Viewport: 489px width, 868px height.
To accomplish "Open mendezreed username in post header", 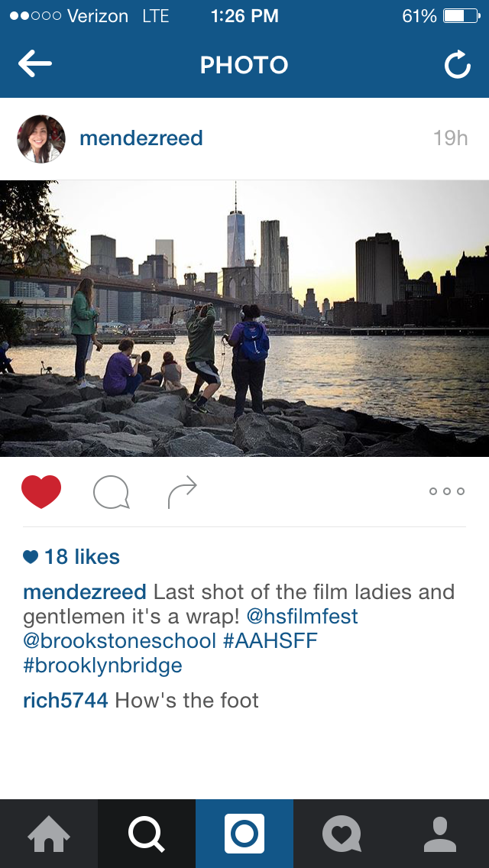I will click(141, 138).
